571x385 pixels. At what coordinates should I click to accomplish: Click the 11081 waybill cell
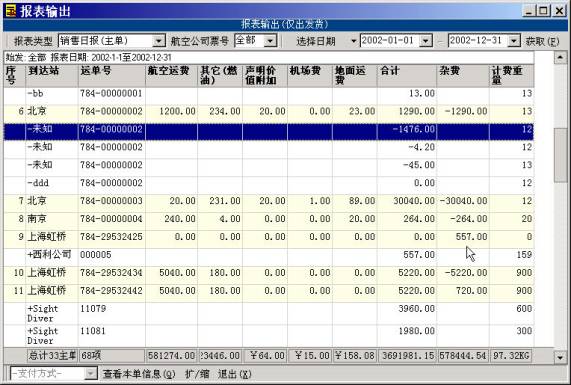click(112, 335)
